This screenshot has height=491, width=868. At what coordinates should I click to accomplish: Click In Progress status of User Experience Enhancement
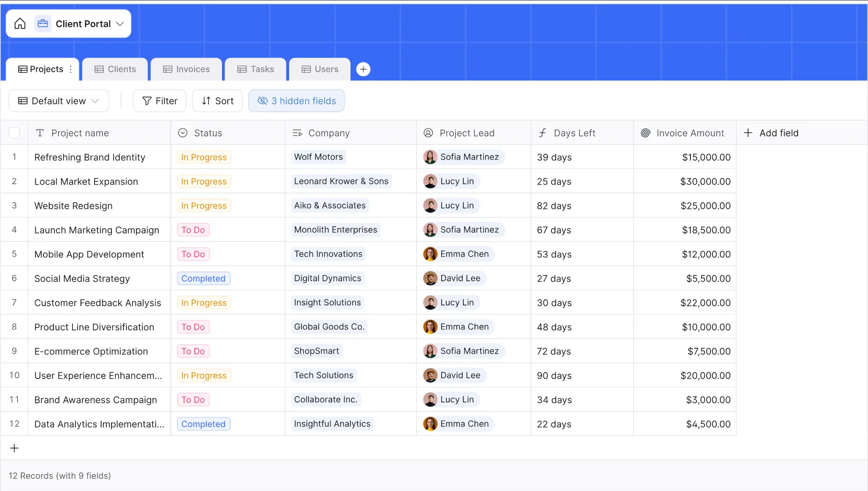[x=204, y=375]
